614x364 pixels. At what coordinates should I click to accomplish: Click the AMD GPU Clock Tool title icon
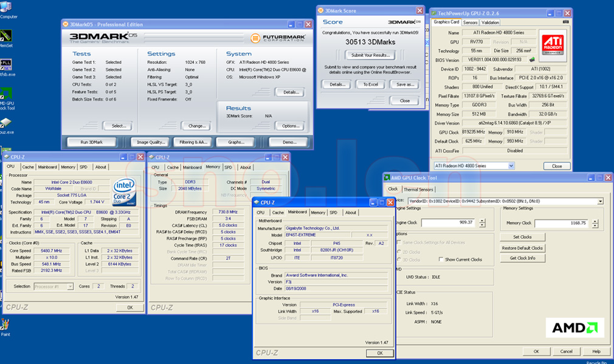[x=387, y=177]
